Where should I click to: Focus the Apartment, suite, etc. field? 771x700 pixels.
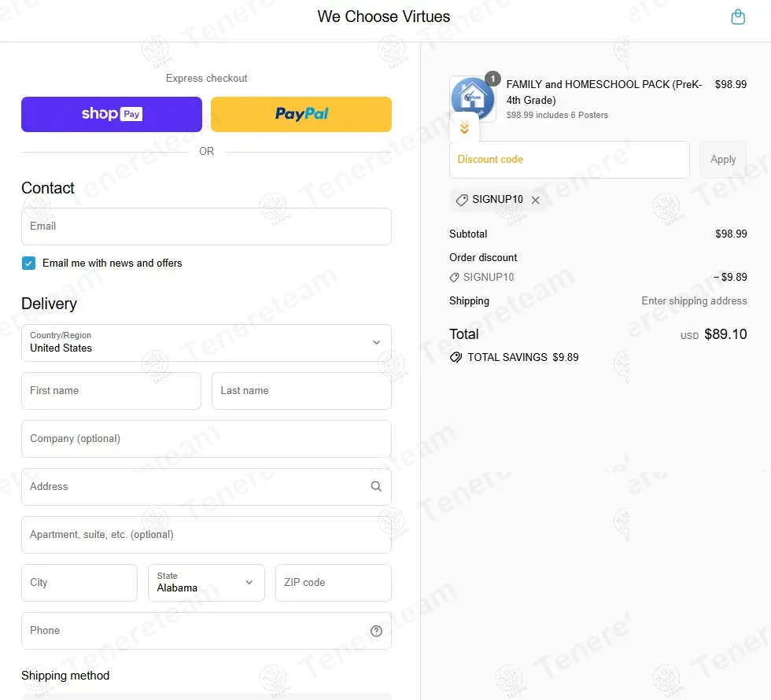coord(206,535)
